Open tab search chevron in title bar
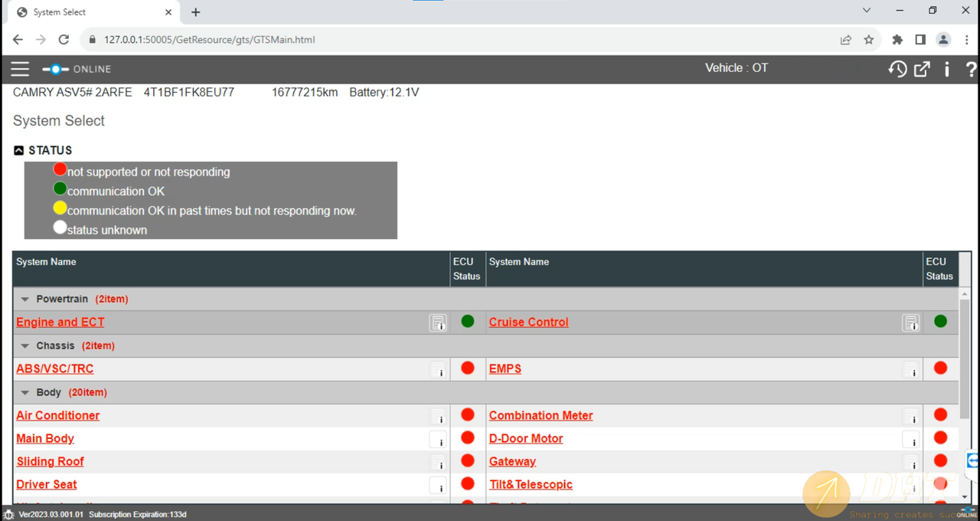980x521 pixels. [x=867, y=11]
